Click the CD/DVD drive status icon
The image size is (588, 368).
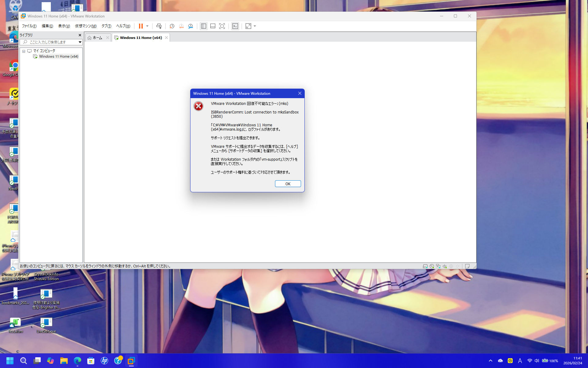click(432, 266)
